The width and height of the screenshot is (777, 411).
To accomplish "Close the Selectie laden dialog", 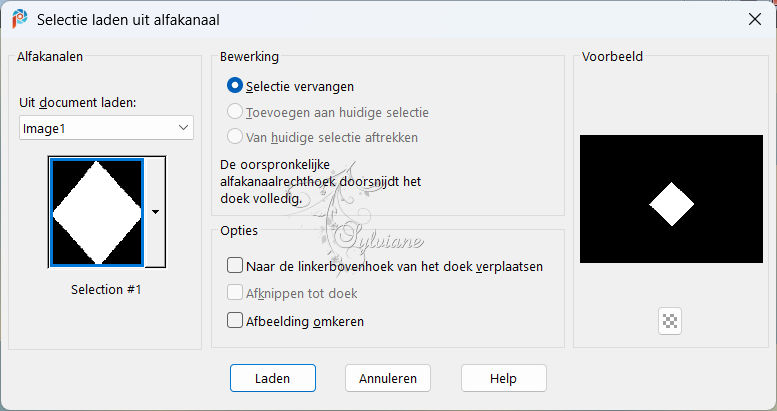I will click(x=755, y=19).
